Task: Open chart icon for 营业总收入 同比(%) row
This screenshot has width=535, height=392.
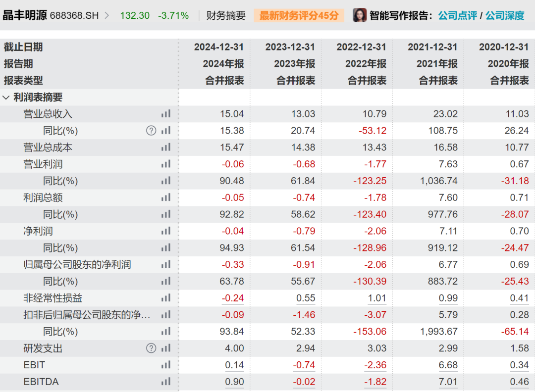Action: (x=166, y=131)
